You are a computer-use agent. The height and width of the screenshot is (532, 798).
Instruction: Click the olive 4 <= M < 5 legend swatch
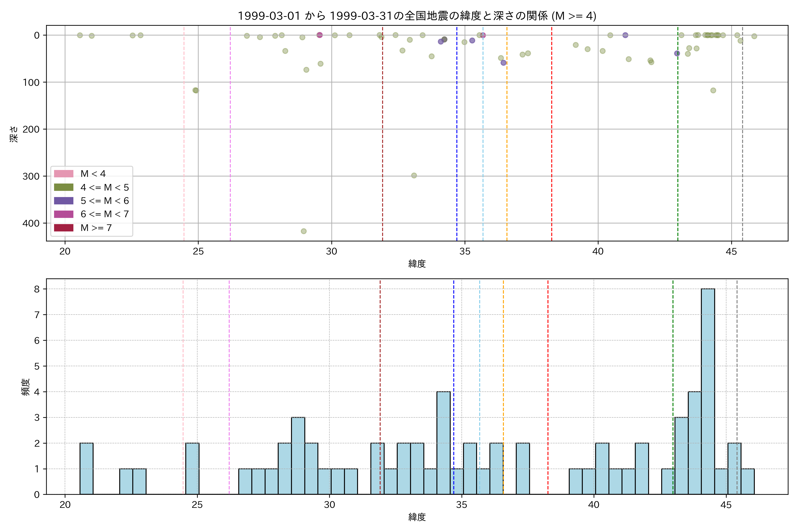[63, 187]
